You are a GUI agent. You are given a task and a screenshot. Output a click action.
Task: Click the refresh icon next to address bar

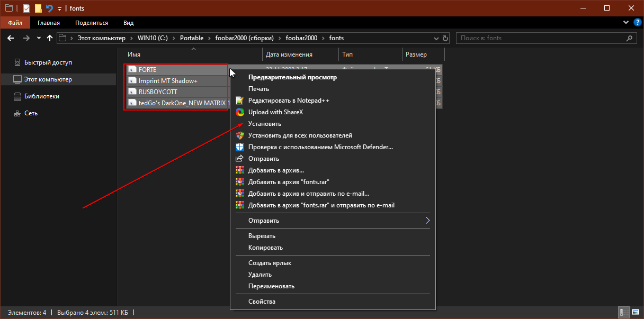(445, 38)
